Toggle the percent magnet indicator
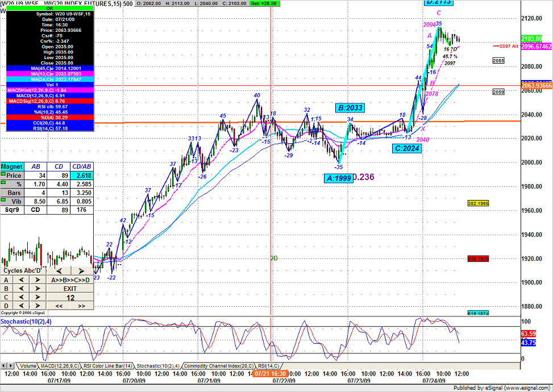Image resolution: width=553 pixels, height=392 pixels. [x=4, y=184]
